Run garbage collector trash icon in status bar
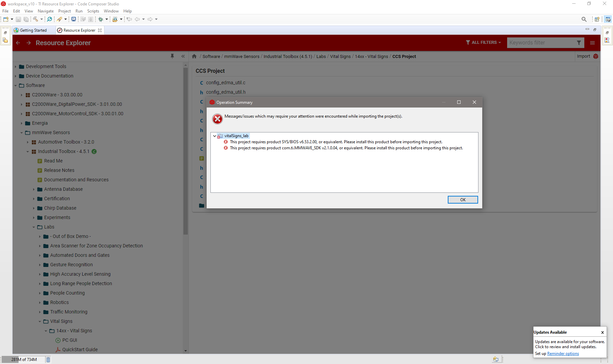 click(48, 360)
